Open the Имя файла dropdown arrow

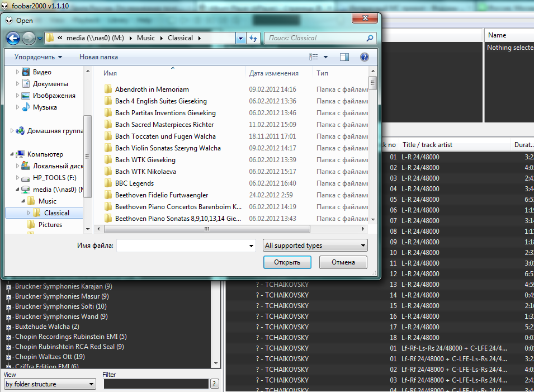(251, 245)
